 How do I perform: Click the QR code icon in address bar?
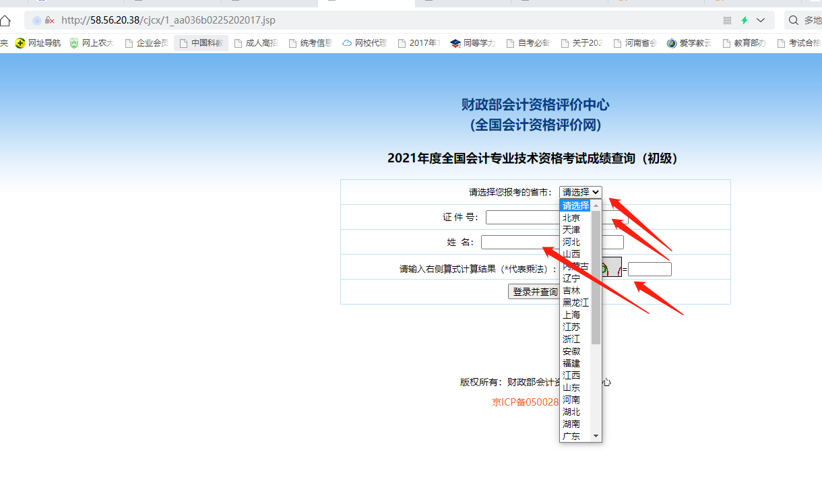pyautogui.click(x=727, y=20)
